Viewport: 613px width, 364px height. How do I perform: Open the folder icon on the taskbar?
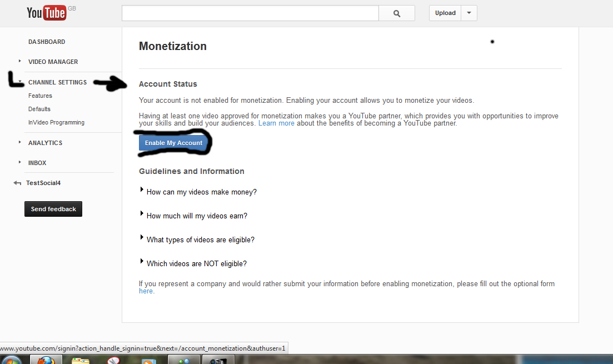pos(80,361)
